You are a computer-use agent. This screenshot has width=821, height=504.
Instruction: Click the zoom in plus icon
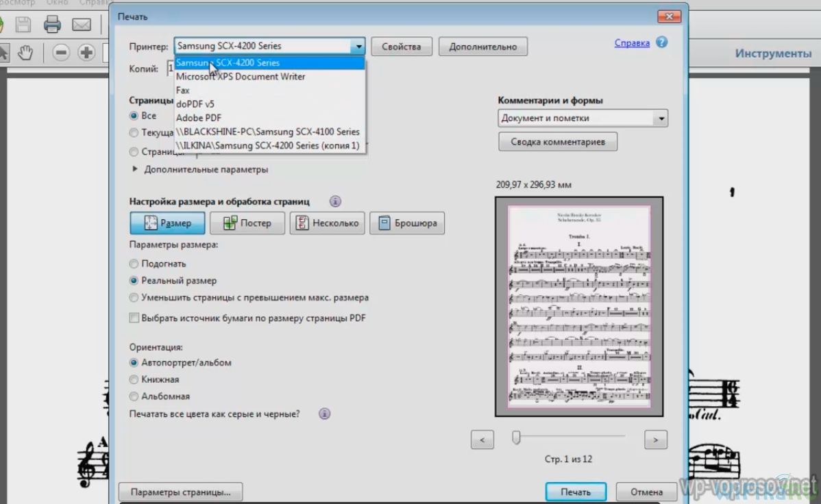click(x=86, y=52)
